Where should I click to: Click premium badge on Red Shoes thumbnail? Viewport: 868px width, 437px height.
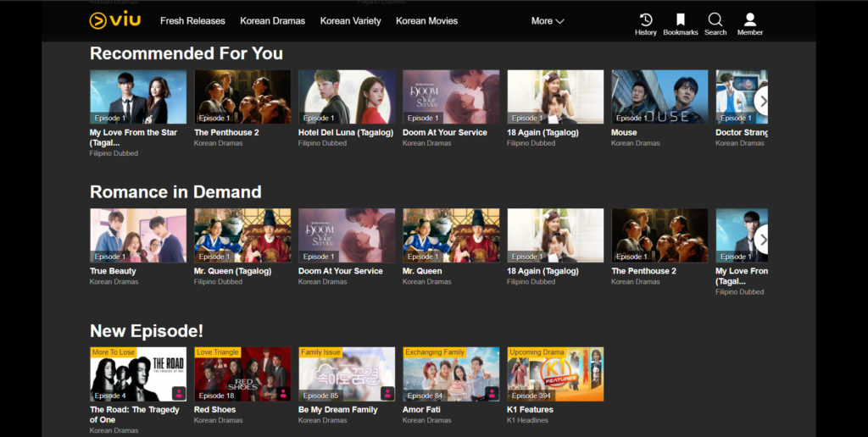[x=283, y=393]
